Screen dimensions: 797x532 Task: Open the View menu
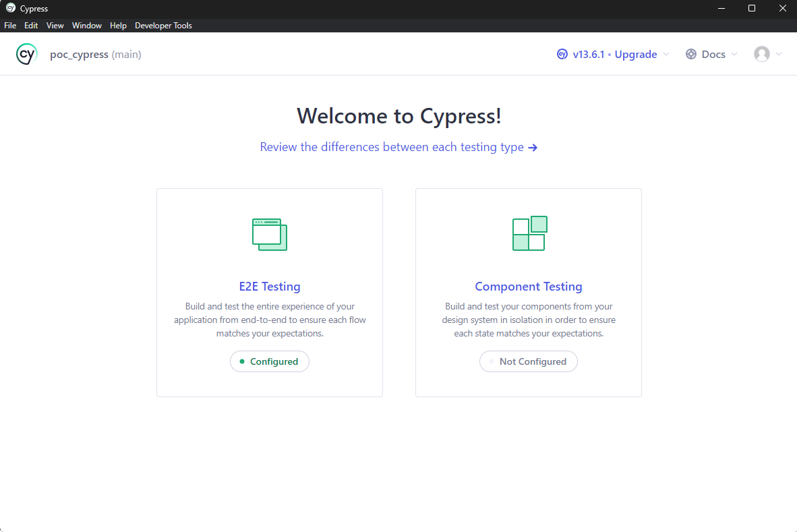(55, 26)
